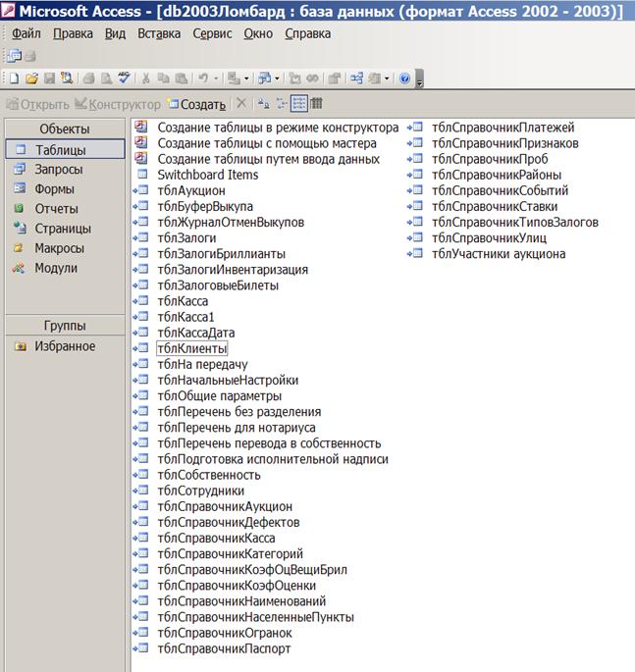Open Undo history dropdown arrow
The image size is (635, 672).
(x=216, y=78)
